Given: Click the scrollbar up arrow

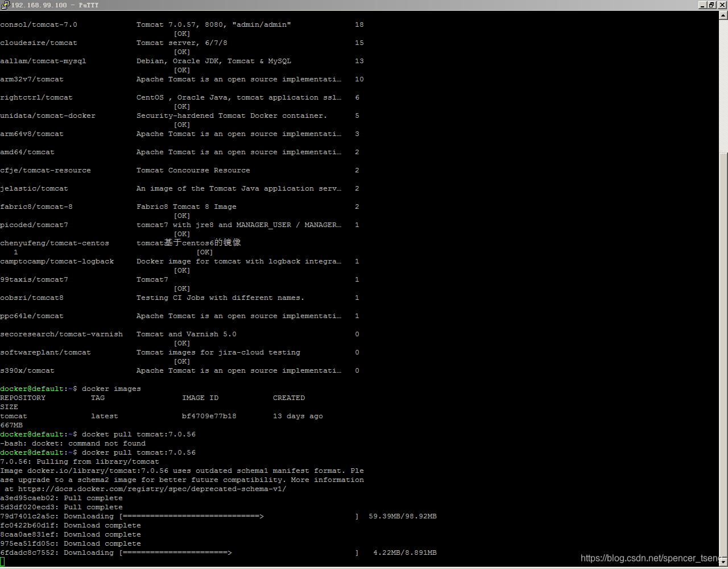Looking at the screenshot, I should pos(723,15).
